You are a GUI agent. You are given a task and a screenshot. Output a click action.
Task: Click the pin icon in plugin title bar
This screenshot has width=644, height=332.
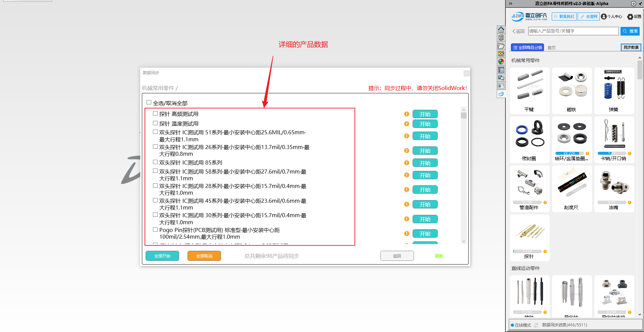coord(640,4)
